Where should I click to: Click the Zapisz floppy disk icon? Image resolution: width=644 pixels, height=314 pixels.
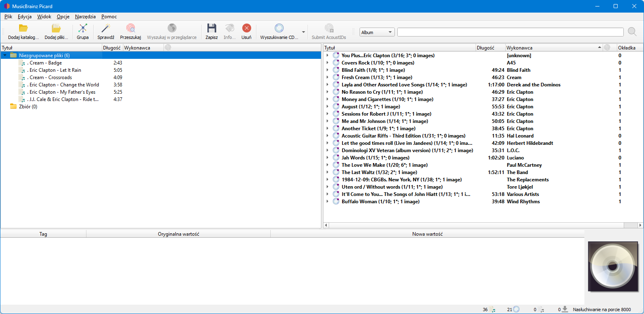click(212, 28)
